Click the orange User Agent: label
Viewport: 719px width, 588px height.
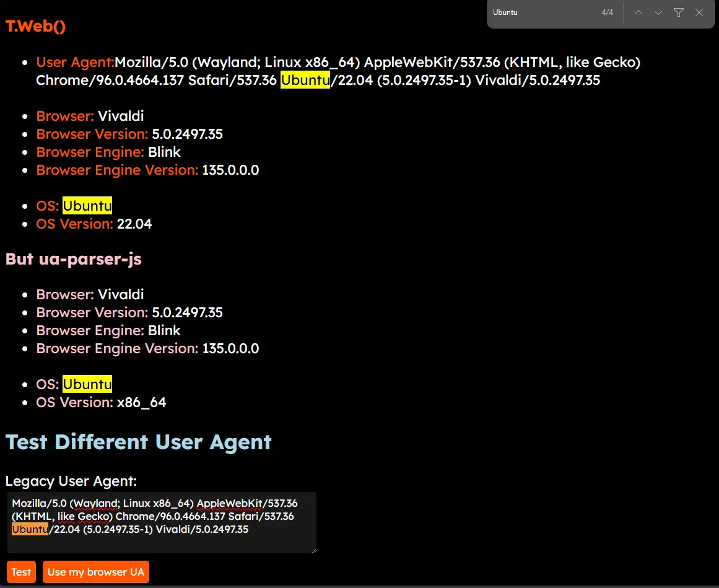(75, 62)
